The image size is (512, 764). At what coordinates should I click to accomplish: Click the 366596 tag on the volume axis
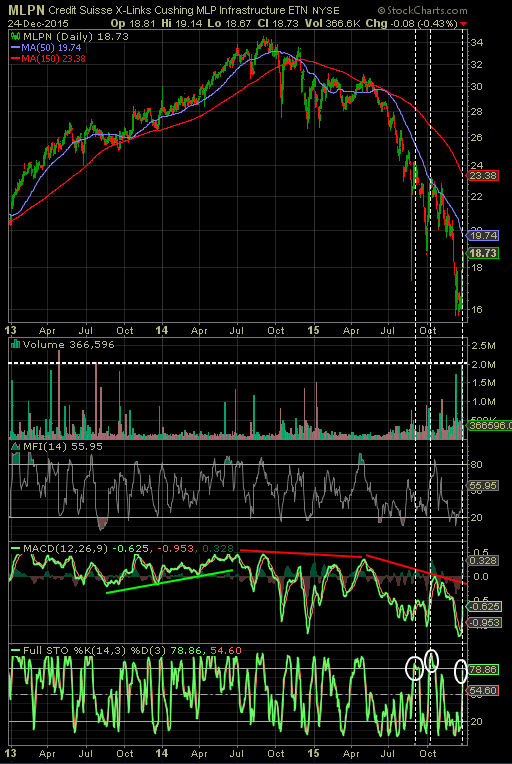click(x=490, y=425)
